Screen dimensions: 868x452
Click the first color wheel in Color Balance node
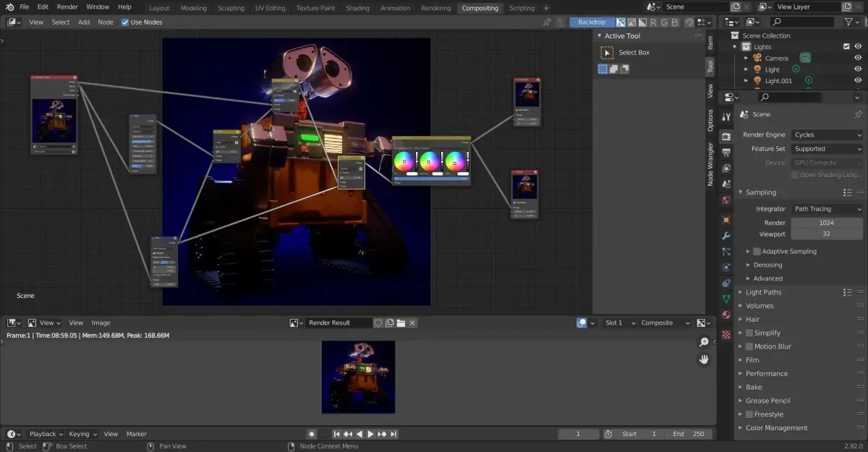point(405,161)
